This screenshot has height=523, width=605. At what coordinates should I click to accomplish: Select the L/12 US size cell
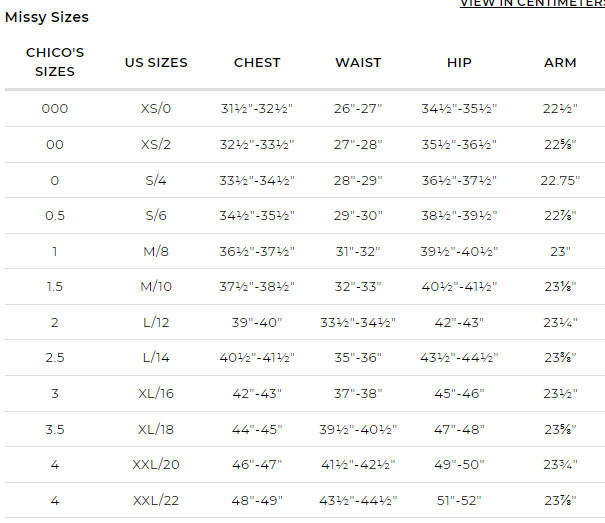[156, 322]
